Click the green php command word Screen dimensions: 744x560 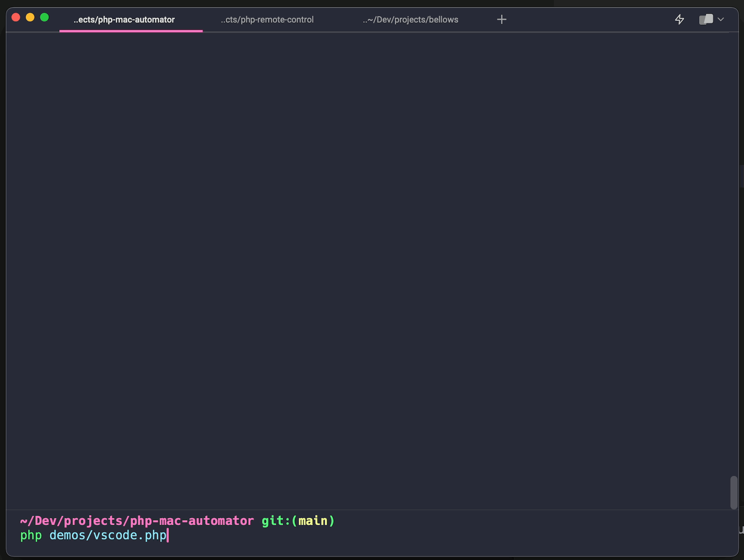tap(31, 535)
